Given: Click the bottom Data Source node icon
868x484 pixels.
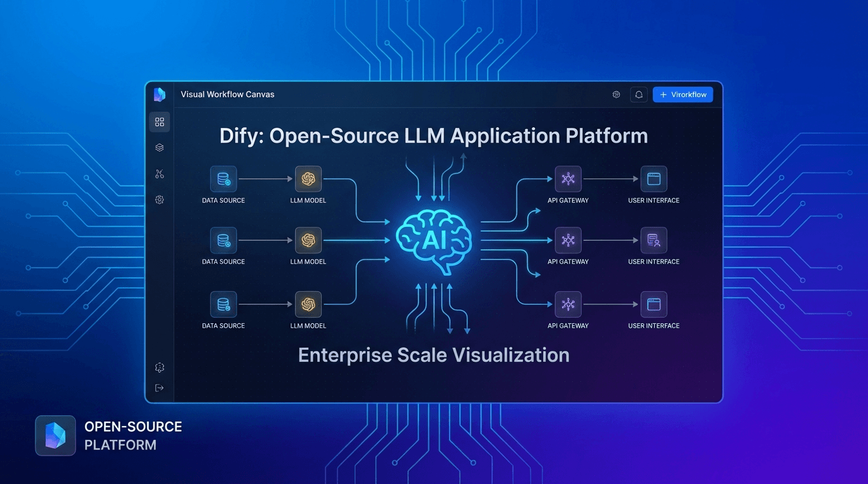Looking at the screenshot, I should point(223,304).
